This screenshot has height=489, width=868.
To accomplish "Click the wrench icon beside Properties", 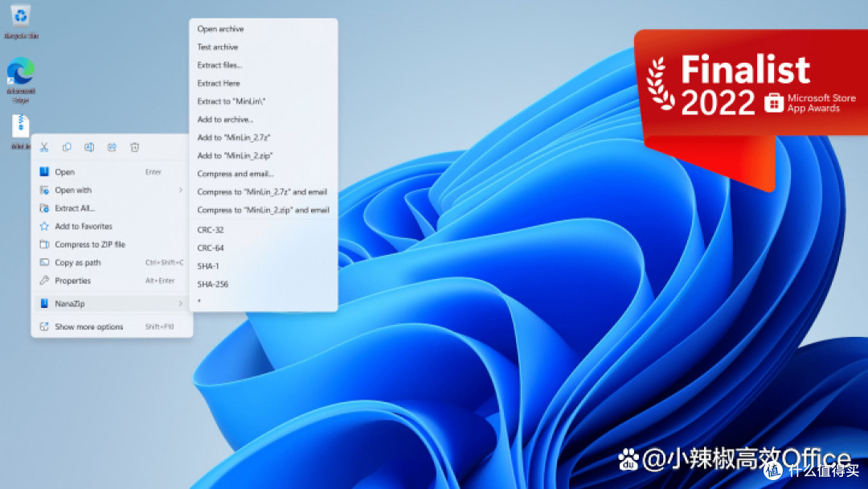I will pos(44,281).
